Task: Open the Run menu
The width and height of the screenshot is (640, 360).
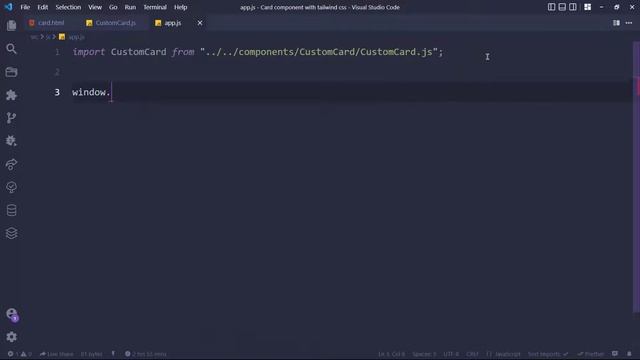Action: pos(130,7)
